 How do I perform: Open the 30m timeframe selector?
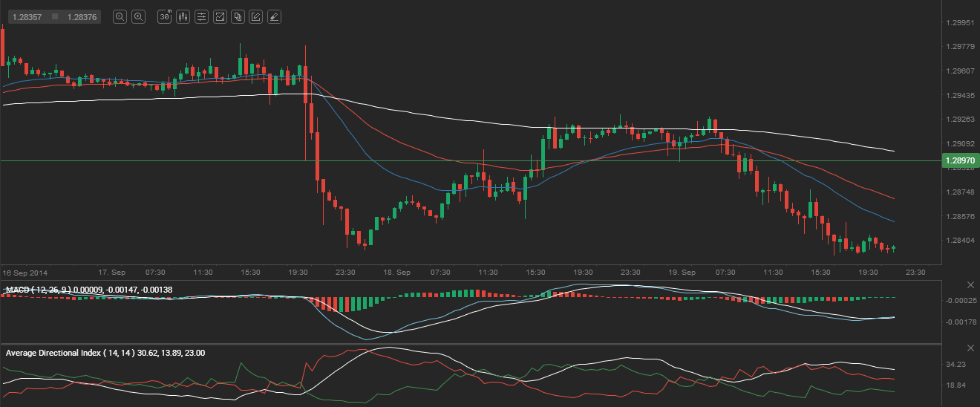click(x=165, y=16)
